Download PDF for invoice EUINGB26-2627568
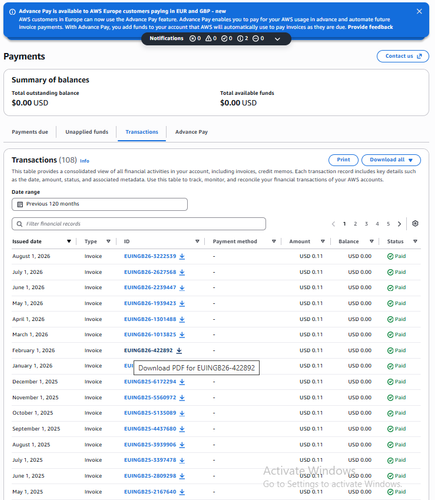Image resolution: width=435 pixels, height=500 pixels. [182, 272]
